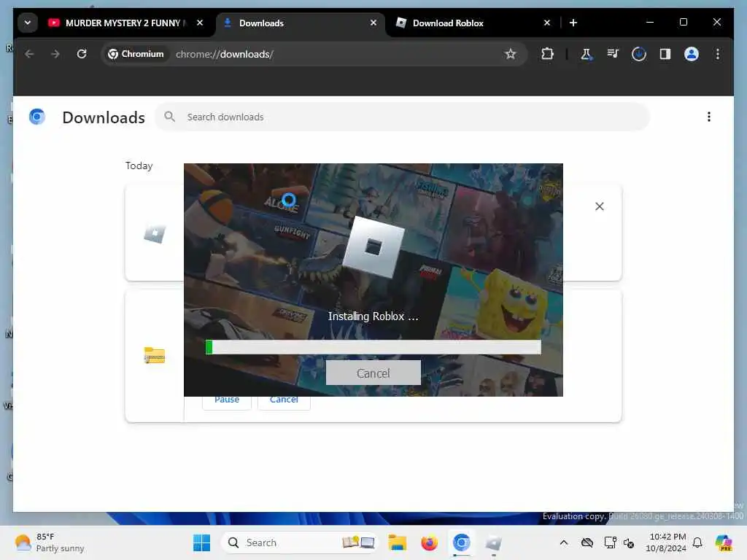Open File Explorer from taskbar
Image resolution: width=747 pixels, height=560 pixels.
[397, 542]
